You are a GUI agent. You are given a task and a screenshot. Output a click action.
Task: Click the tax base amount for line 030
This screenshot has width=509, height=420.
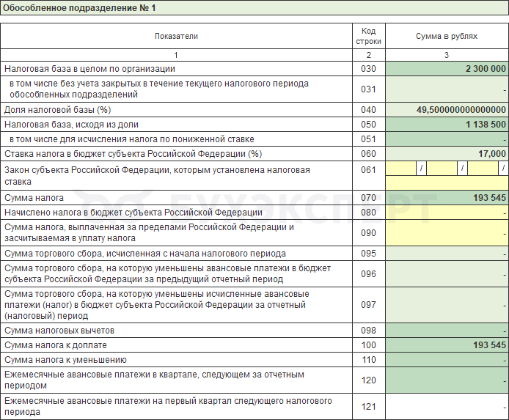point(447,69)
